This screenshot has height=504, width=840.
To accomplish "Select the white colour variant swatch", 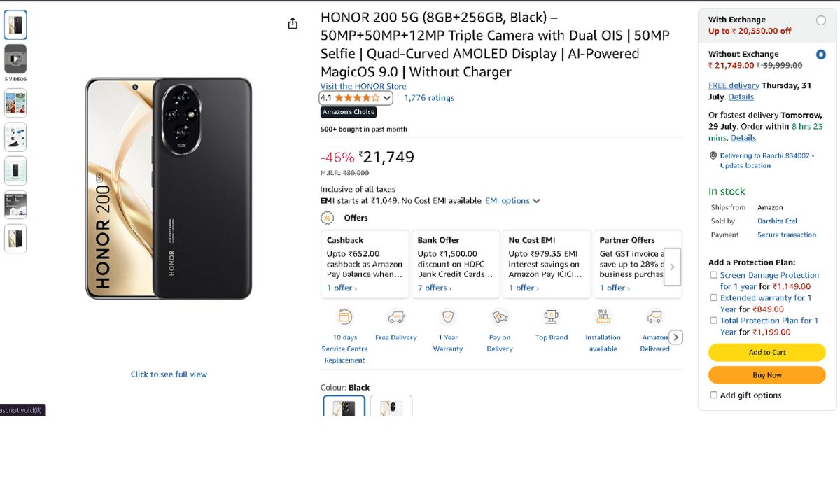I will point(391,406).
